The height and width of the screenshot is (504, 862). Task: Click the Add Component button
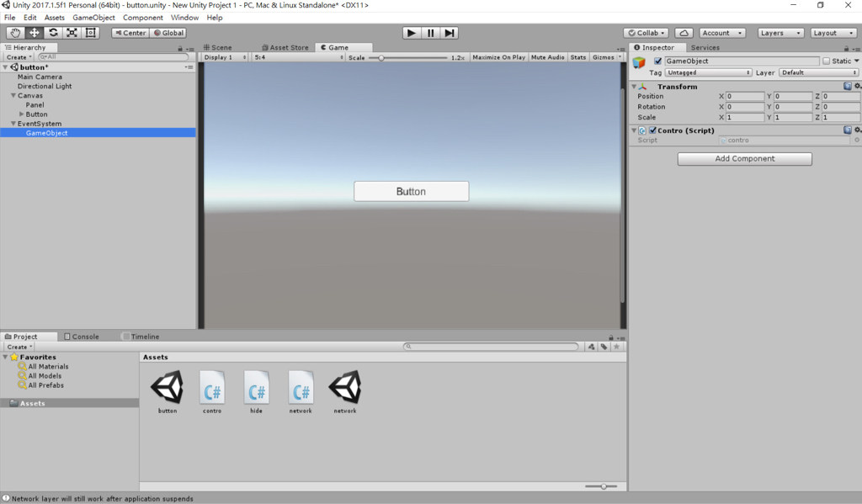(744, 159)
